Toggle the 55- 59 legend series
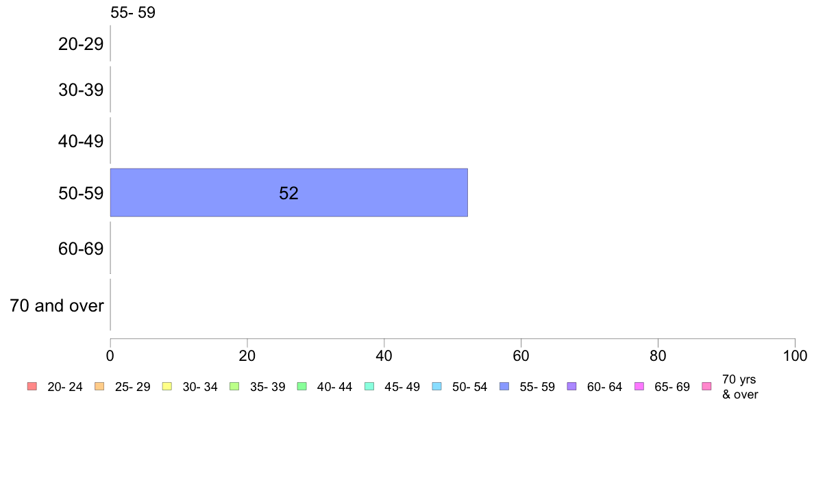Viewport: 814px width, 504px height. coord(528,387)
